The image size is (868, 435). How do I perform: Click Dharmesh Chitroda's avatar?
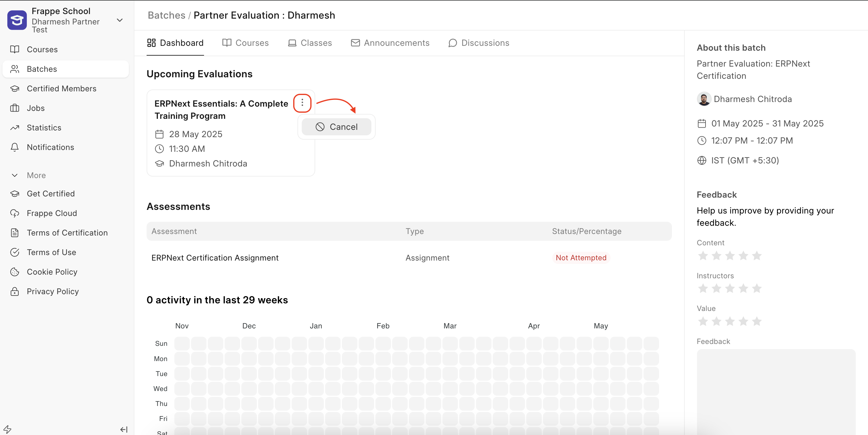(x=704, y=99)
